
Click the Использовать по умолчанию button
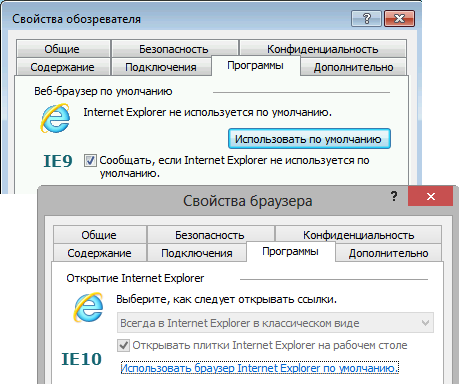pos(309,139)
